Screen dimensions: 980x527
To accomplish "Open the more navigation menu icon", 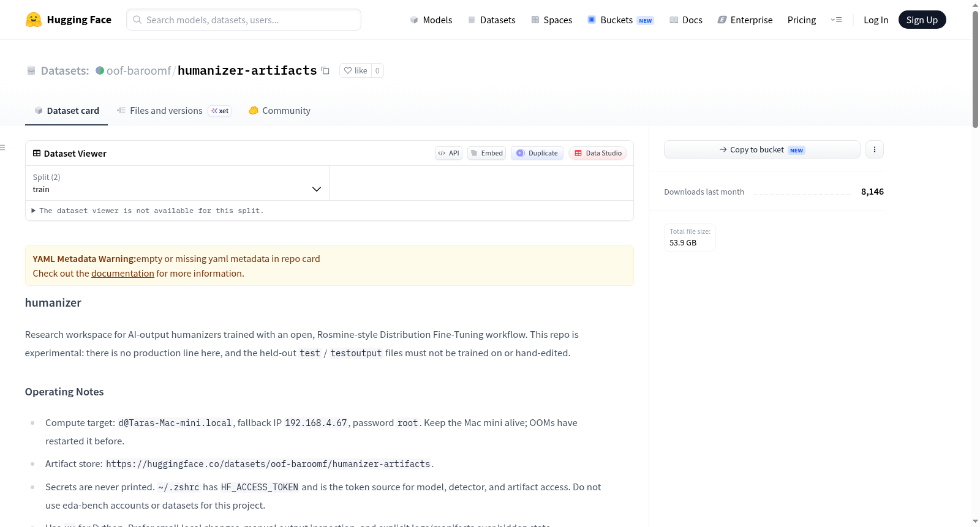I will 836,20.
